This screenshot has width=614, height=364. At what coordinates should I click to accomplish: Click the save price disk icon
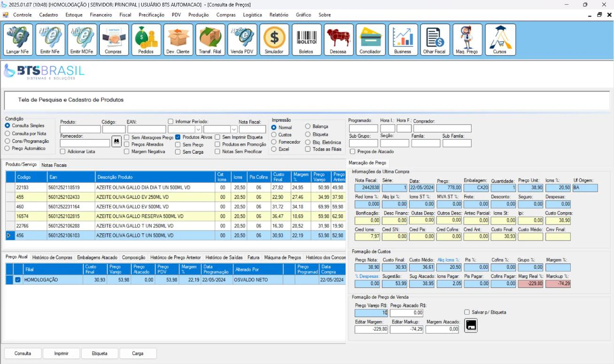pyautogui.click(x=471, y=325)
